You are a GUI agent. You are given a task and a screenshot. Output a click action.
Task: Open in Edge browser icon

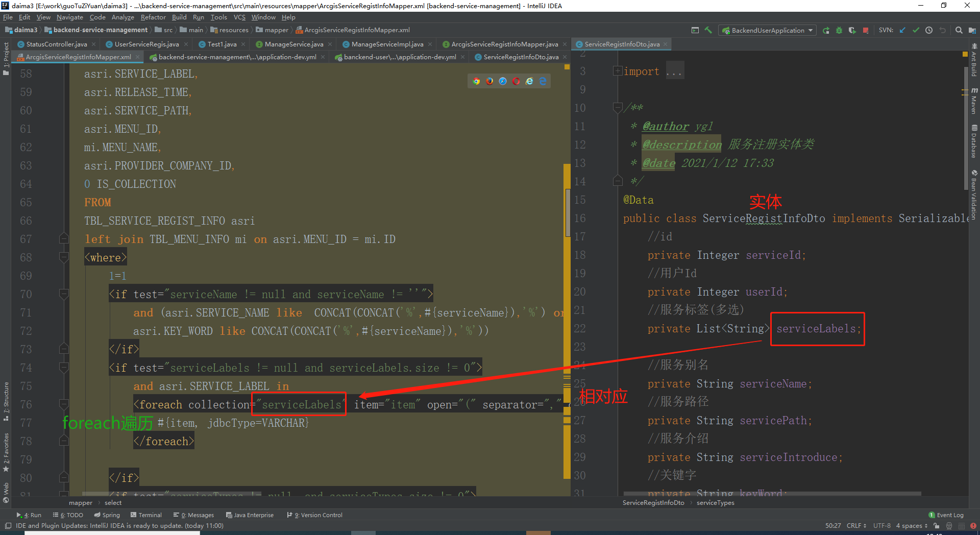coord(543,81)
